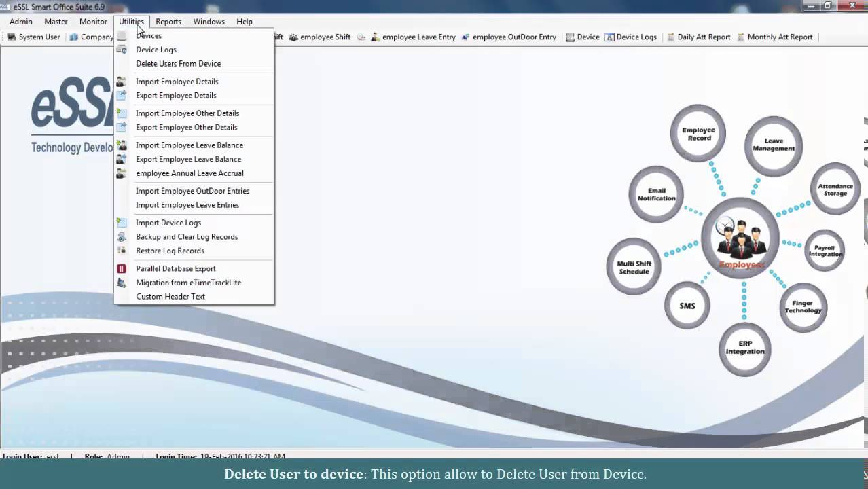
Task: Click the Export Employee Details icon
Action: point(122,96)
